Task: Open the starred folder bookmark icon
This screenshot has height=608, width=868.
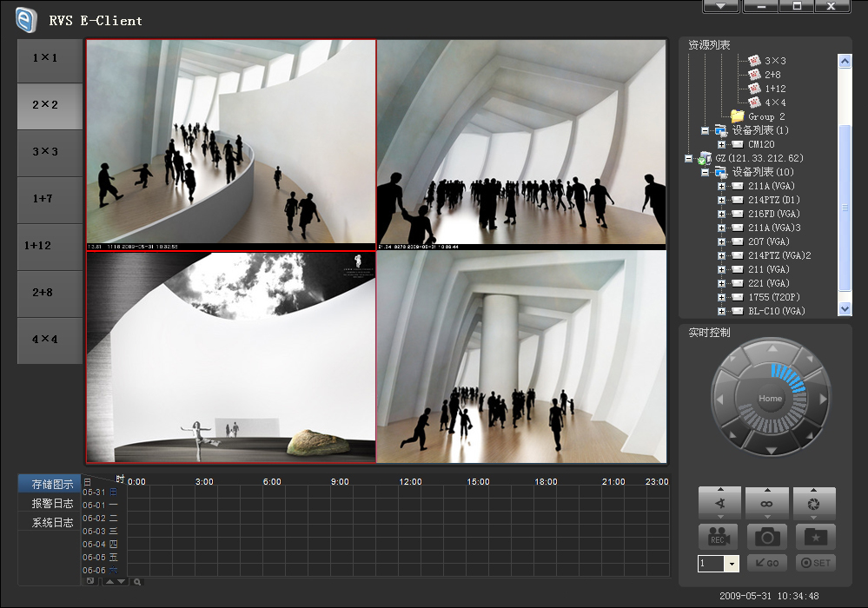Action: pos(815,537)
